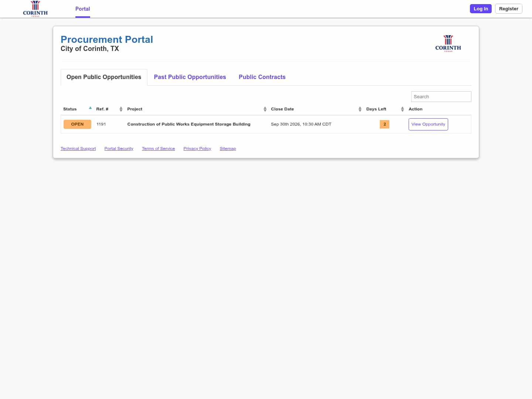Click close date Sep 30th 2026, 10:30 AM CDT

[301, 124]
